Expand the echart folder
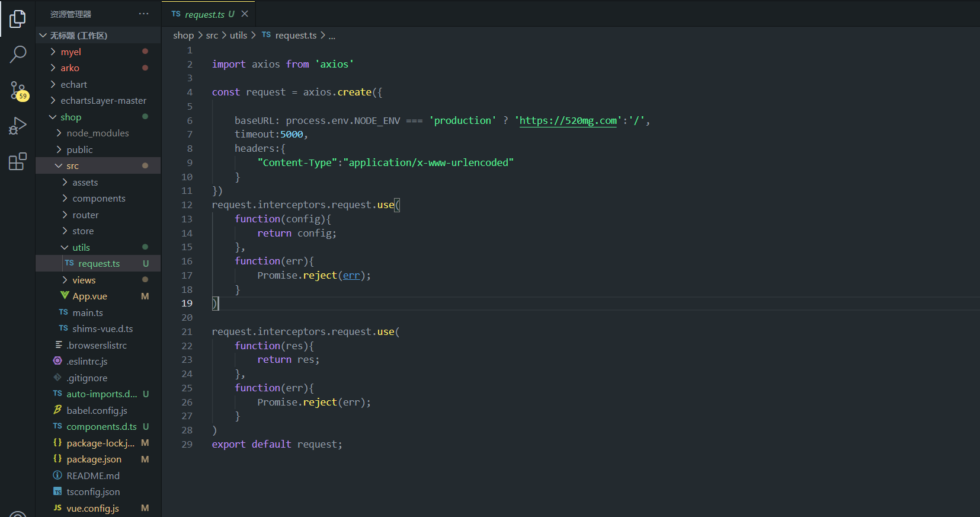 tap(98, 84)
